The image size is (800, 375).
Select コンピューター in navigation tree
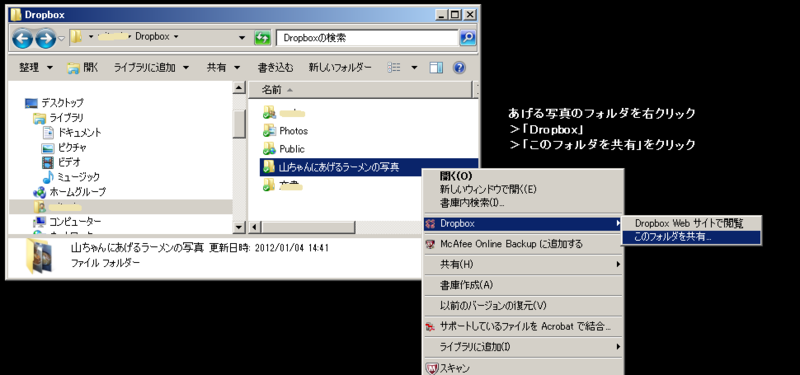[67, 222]
